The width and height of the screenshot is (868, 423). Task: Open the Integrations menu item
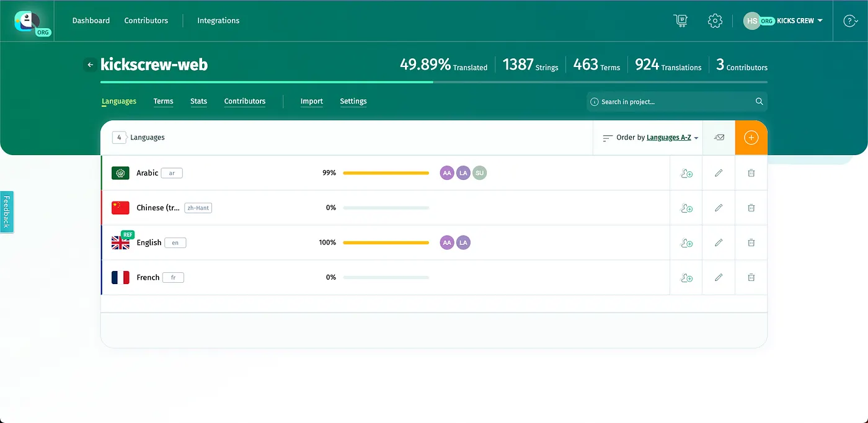point(218,20)
